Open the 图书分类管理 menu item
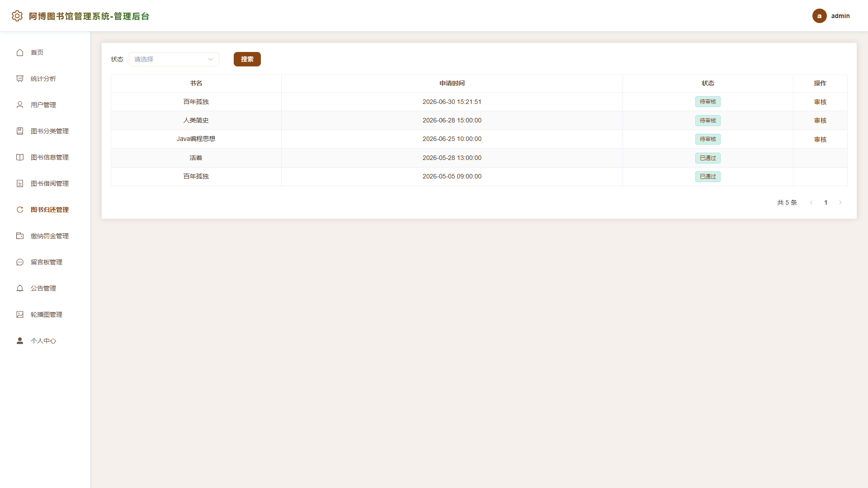 tap(45, 131)
